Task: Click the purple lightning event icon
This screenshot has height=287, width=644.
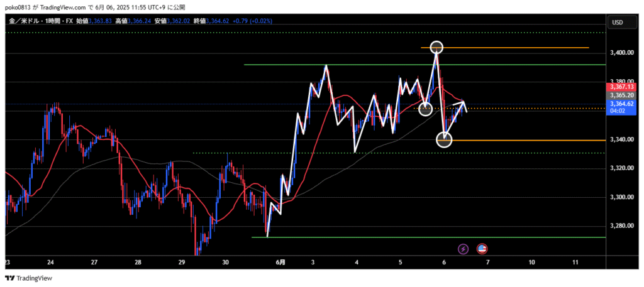Action: [464, 249]
